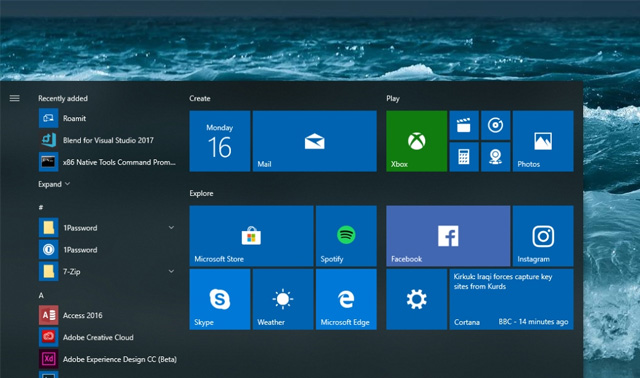Click the Kirkuk news headline text

(x=503, y=281)
